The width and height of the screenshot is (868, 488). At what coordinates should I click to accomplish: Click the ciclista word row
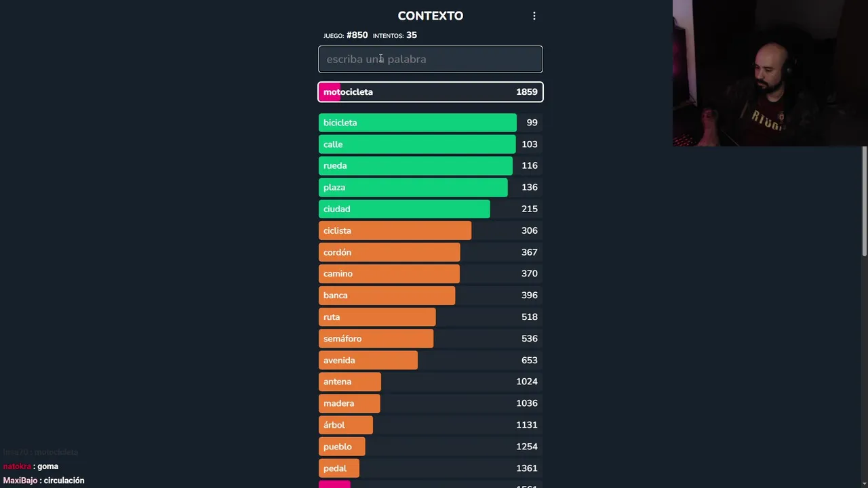point(430,230)
